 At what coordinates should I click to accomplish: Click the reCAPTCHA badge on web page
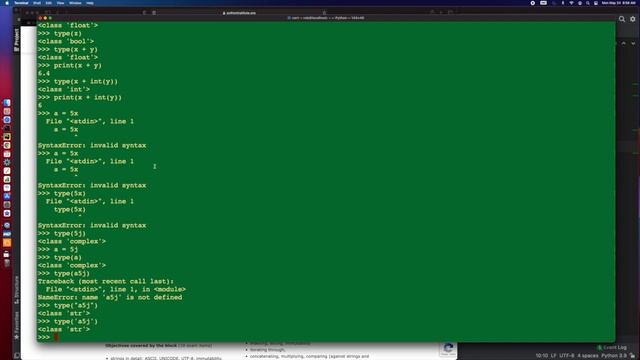click(448, 349)
